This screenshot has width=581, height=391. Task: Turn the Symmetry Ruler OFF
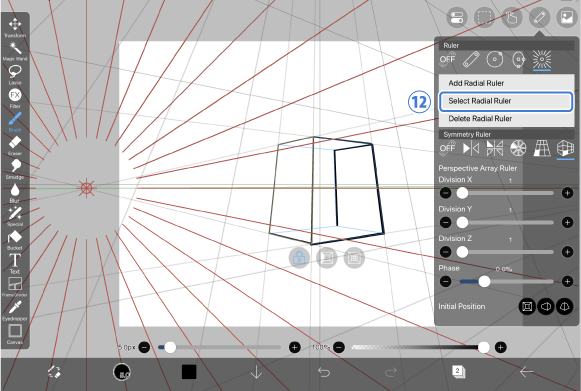(x=448, y=149)
